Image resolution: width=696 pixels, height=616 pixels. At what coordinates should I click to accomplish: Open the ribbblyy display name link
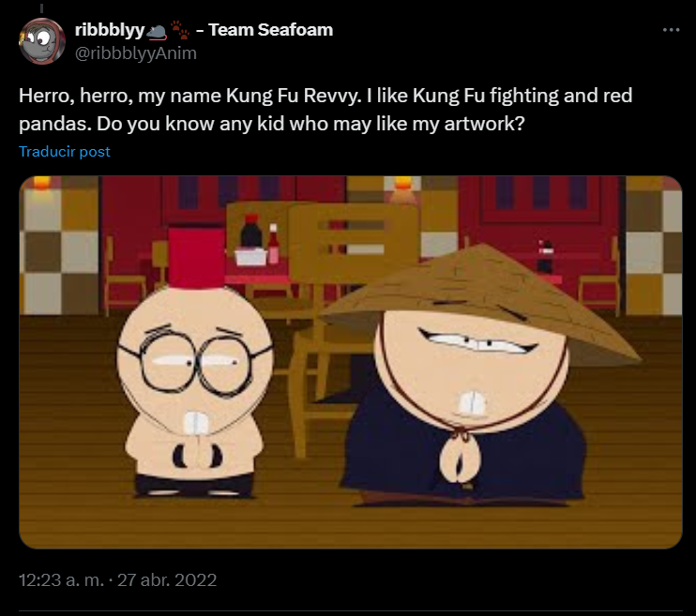point(110,30)
